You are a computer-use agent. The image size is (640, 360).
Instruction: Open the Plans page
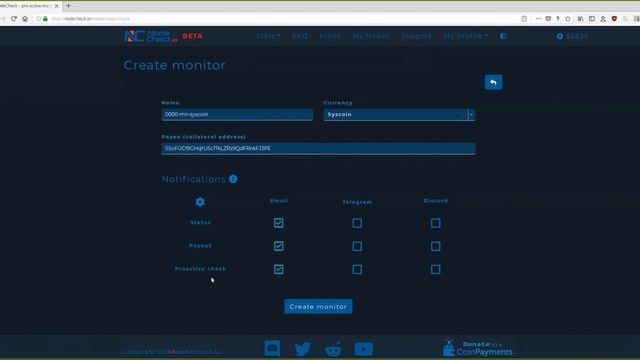point(330,36)
